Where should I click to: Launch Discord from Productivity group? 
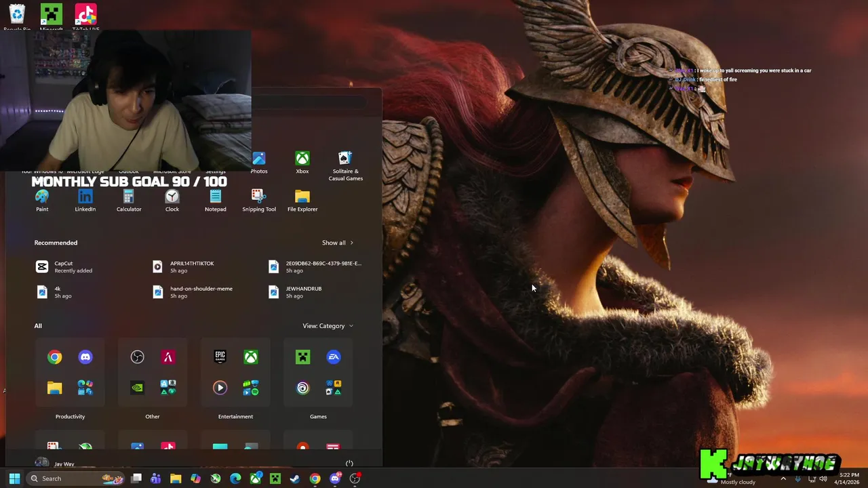point(85,357)
